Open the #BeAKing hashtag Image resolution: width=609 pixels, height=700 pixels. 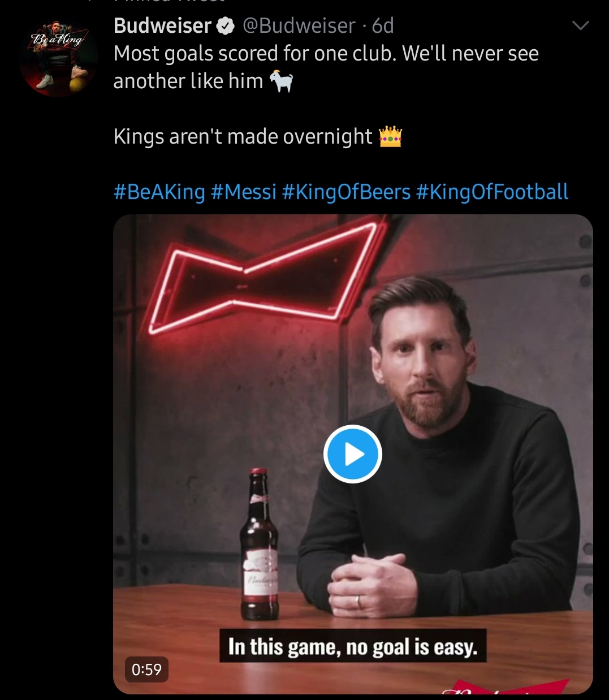pos(159,192)
